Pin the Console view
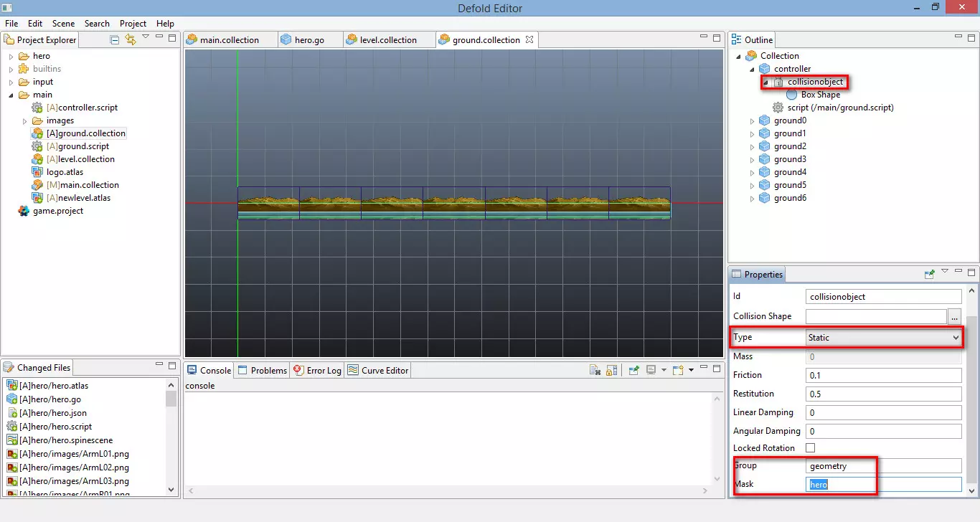980x522 pixels. pos(633,370)
